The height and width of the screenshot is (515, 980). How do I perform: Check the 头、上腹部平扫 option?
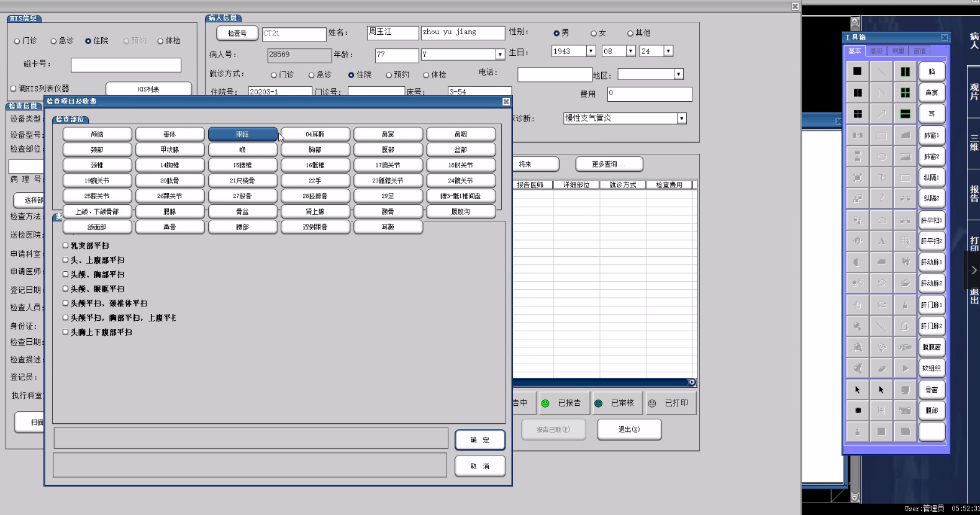point(65,260)
